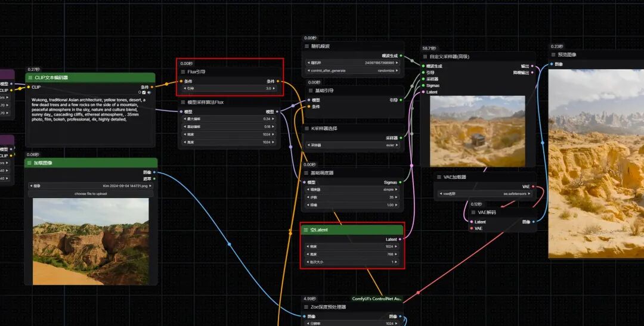
Task: Click the large desert image in 预览图像
Action: 596,163
